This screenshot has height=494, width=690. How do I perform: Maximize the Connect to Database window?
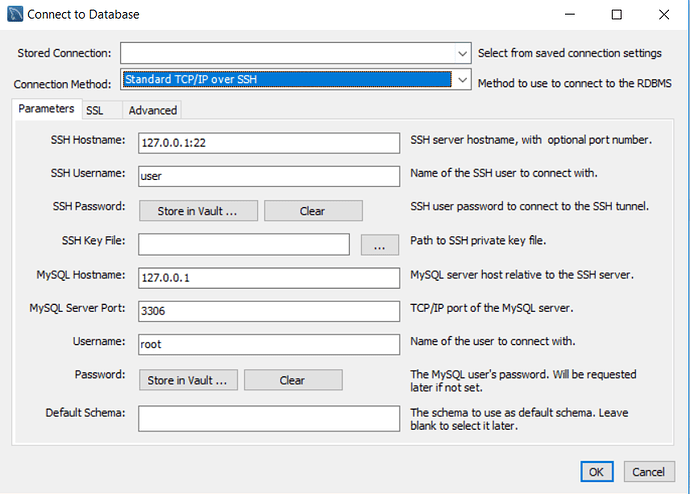point(617,15)
